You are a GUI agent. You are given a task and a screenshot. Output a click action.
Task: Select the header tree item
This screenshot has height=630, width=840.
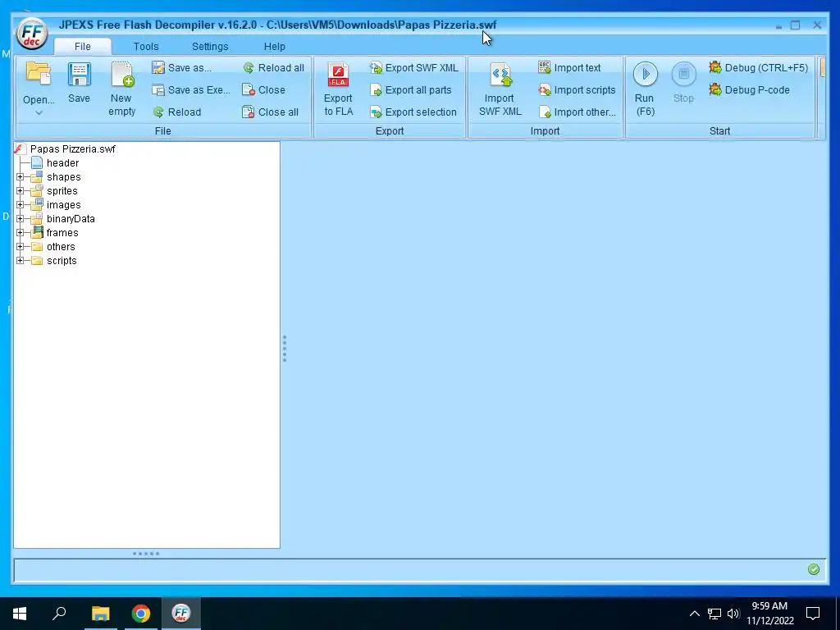[x=62, y=163]
